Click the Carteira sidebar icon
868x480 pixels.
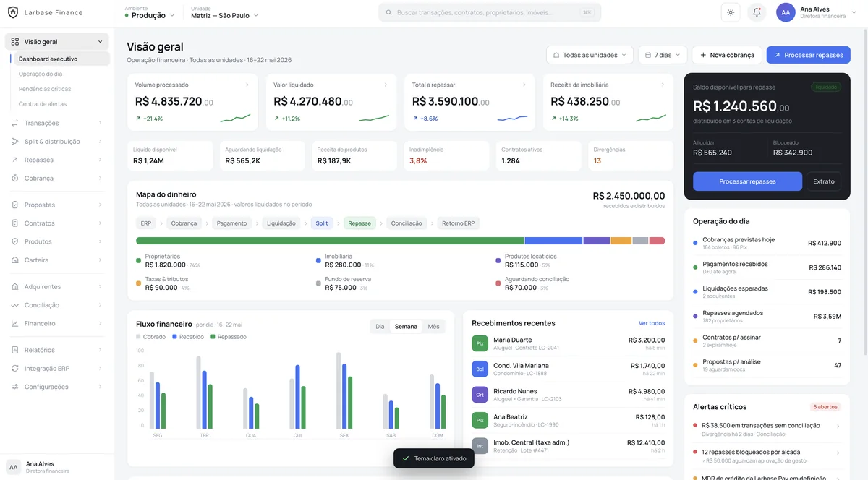coord(14,260)
